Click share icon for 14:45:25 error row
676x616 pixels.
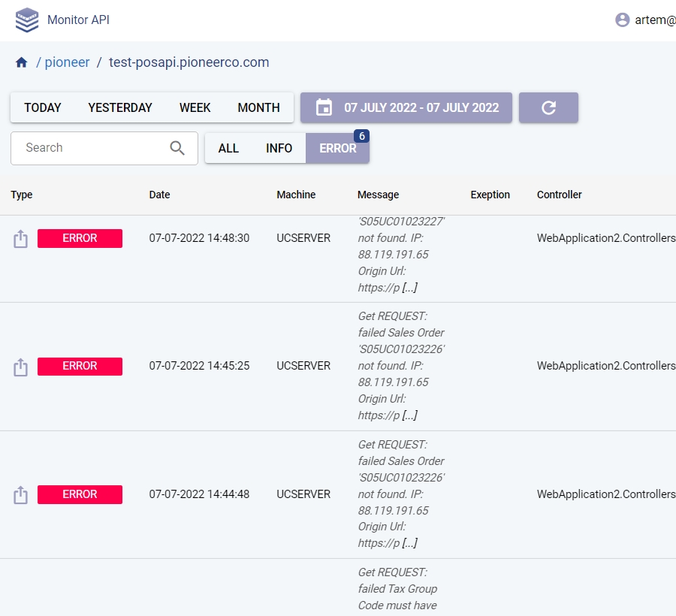click(x=21, y=367)
